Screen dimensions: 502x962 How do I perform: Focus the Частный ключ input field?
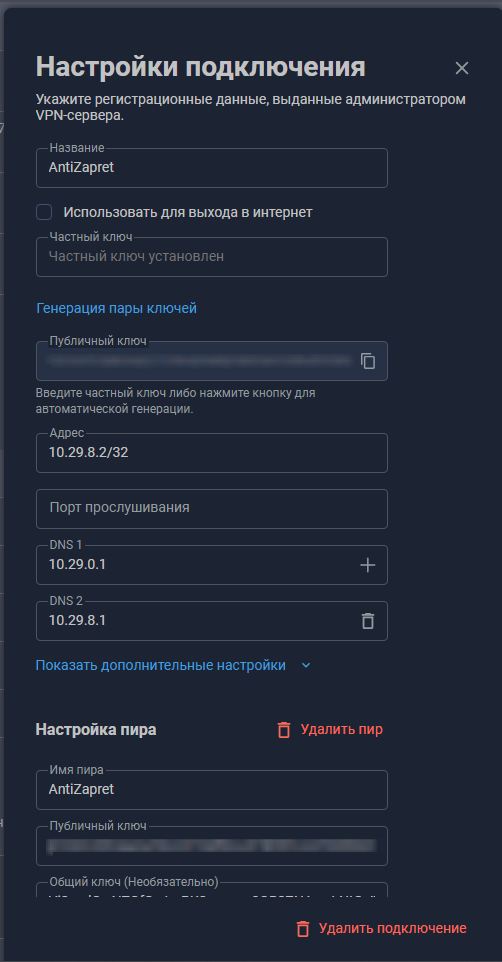[x=212, y=256]
